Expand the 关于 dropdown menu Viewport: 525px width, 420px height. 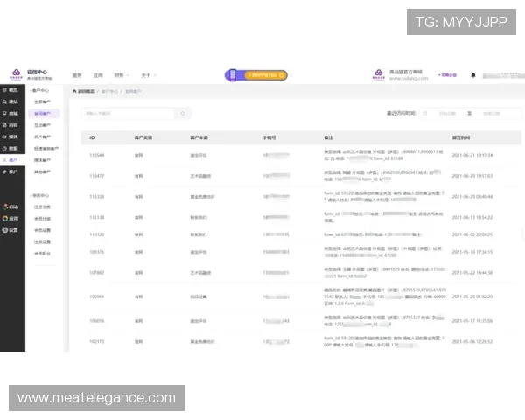click(149, 75)
